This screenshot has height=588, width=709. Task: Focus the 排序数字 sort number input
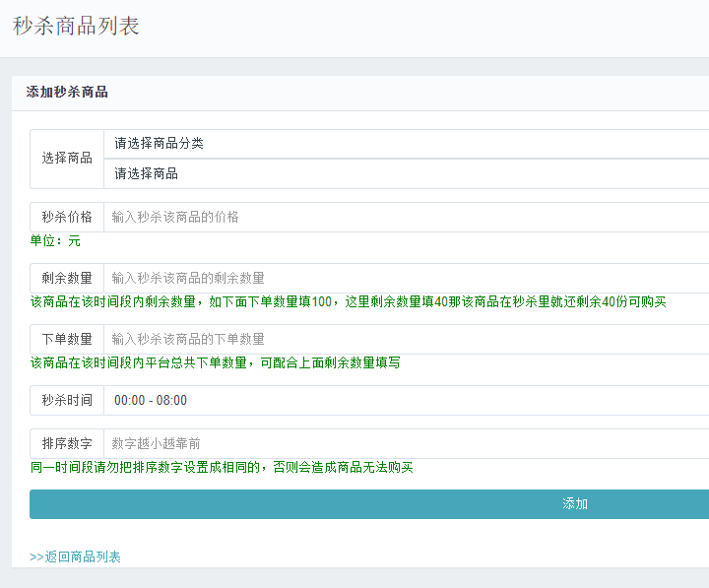[x=406, y=443]
